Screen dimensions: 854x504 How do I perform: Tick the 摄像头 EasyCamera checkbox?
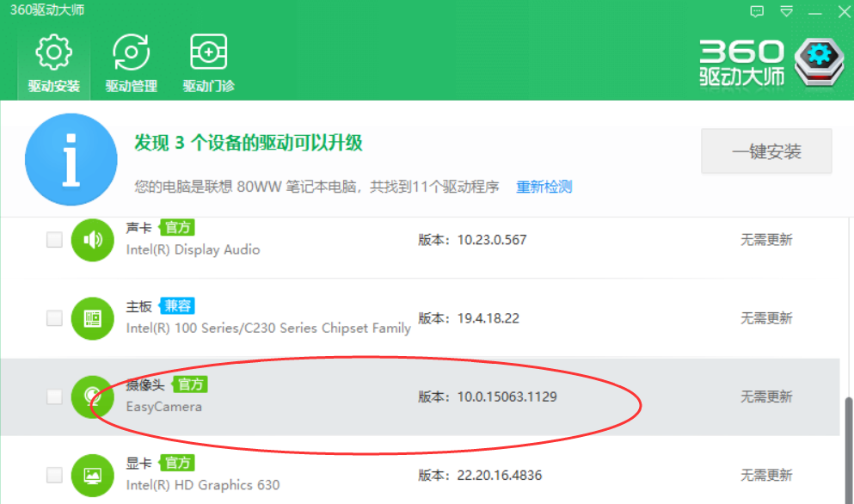pyautogui.click(x=54, y=396)
